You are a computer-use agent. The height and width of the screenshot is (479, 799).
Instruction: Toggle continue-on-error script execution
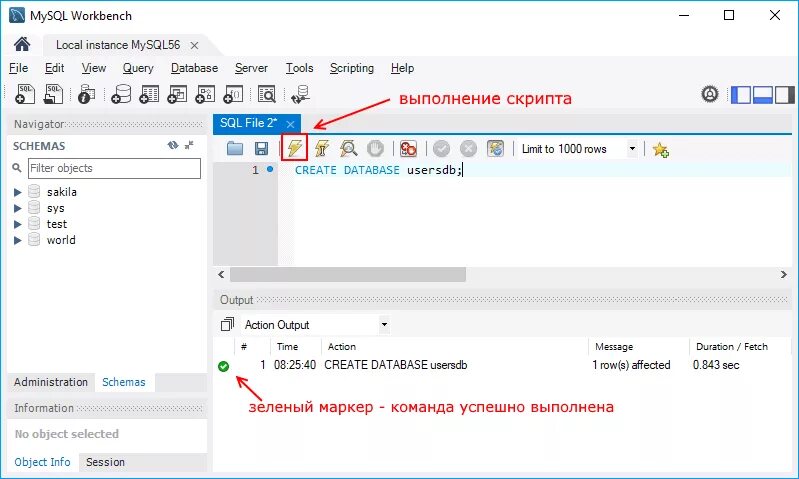(408, 148)
